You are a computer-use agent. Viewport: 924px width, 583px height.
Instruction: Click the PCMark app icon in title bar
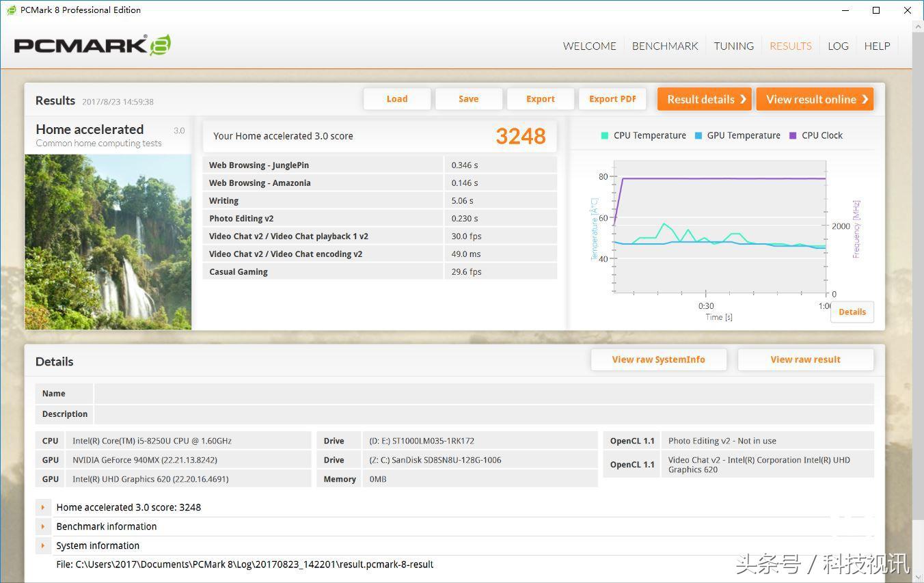(11, 10)
